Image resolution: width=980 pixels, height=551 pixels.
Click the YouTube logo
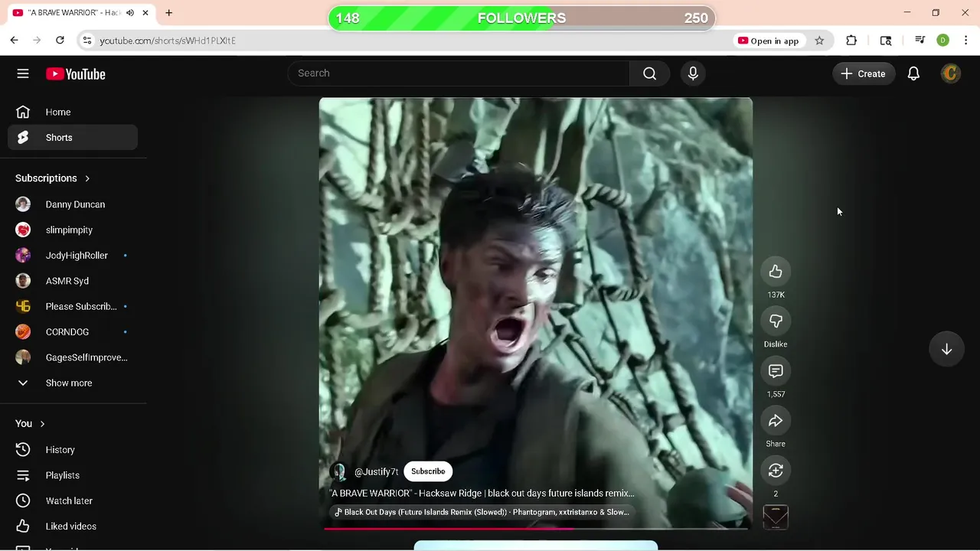coord(75,74)
